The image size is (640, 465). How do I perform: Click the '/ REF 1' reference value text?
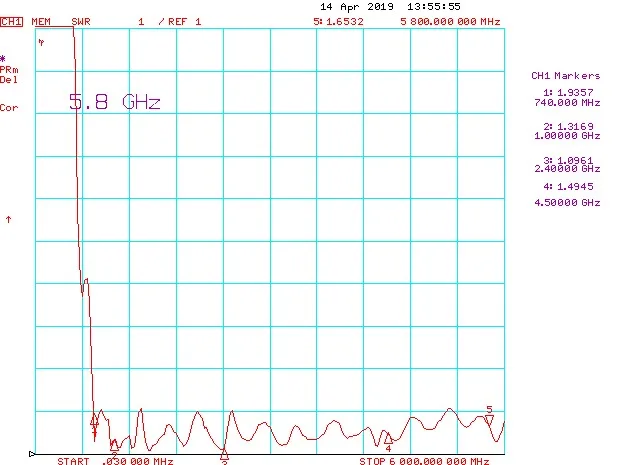180,22
